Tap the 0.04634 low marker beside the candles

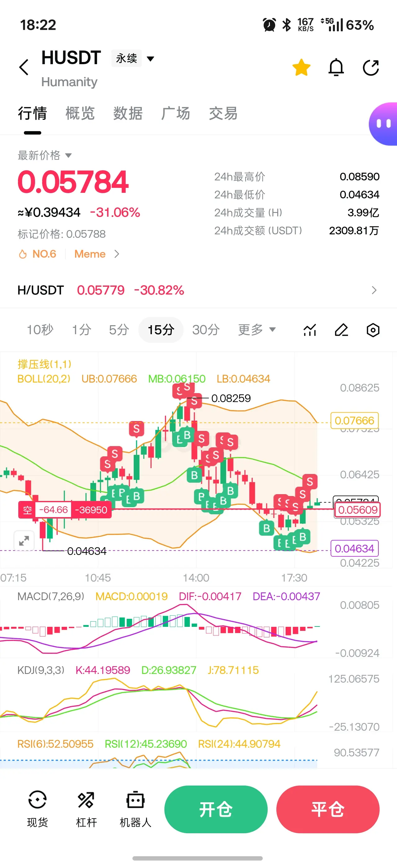click(x=87, y=551)
